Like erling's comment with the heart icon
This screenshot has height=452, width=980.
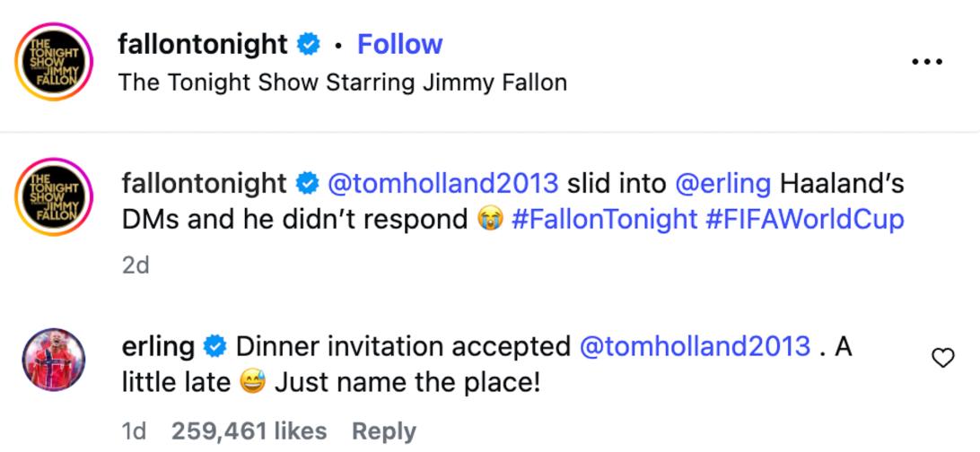[x=943, y=358]
